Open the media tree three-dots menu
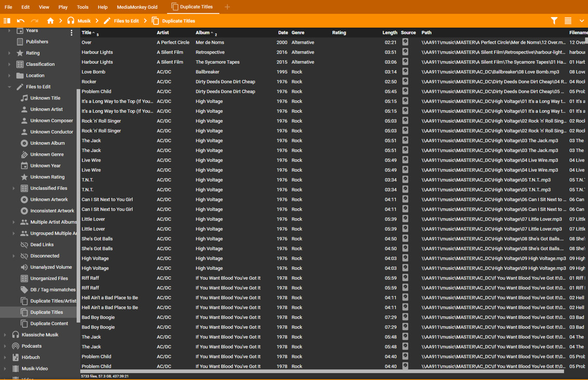 click(72, 33)
